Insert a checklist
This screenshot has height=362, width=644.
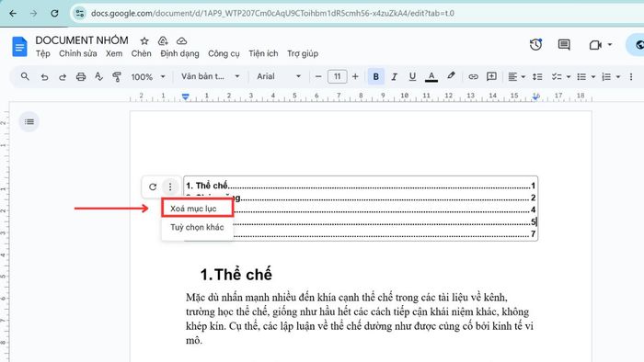click(x=557, y=76)
